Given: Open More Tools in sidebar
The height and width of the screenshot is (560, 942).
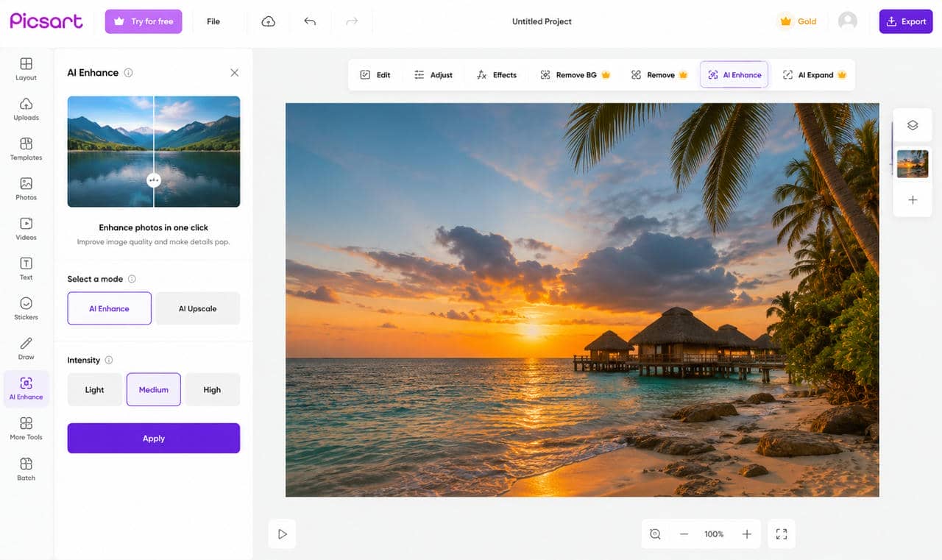Looking at the screenshot, I should pyautogui.click(x=26, y=428).
